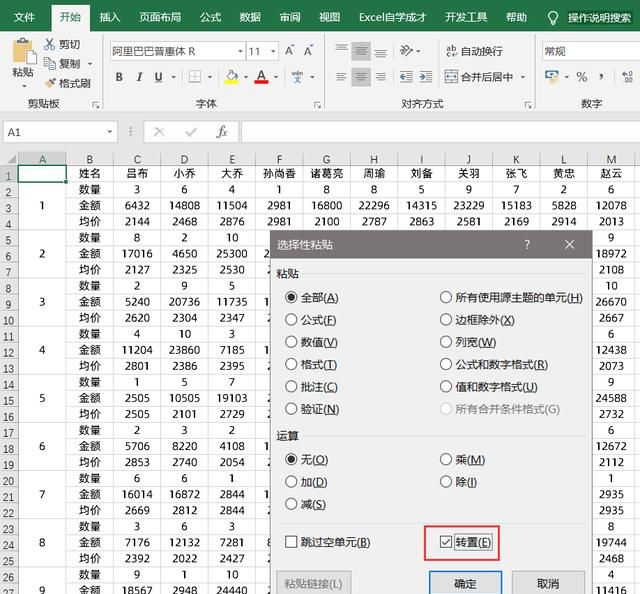The width and height of the screenshot is (640, 594).
Task: Click the Top Align icon
Action: coord(341,51)
